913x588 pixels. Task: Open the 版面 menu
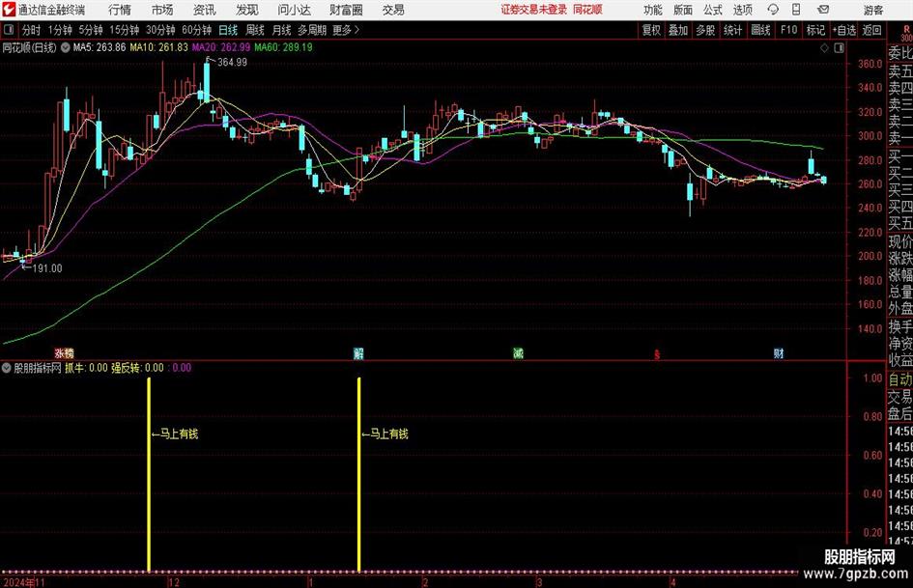683,10
